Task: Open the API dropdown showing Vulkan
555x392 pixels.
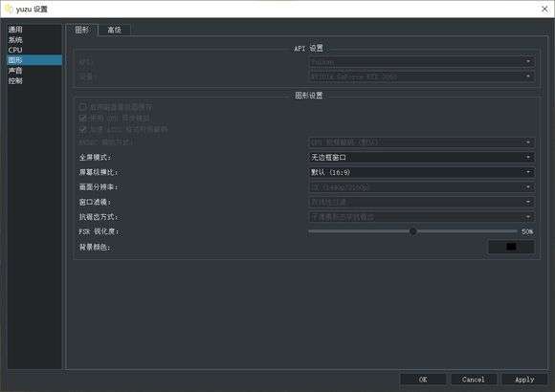Action: tap(421, 62)
